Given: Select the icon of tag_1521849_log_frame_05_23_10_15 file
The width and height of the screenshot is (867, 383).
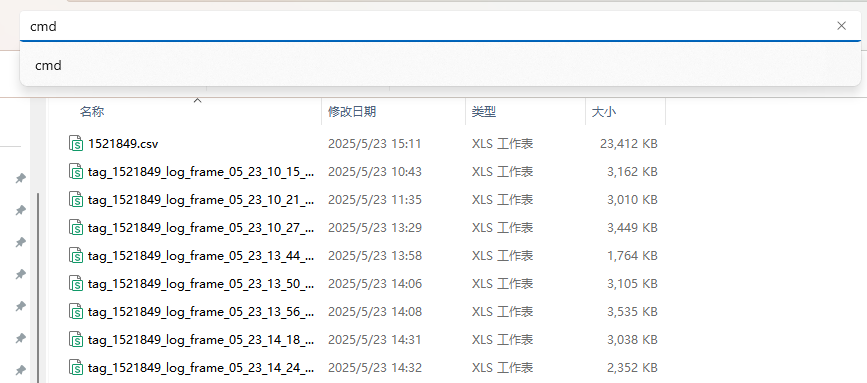Looking at the screenshot, I should click(x=76, y=171).
